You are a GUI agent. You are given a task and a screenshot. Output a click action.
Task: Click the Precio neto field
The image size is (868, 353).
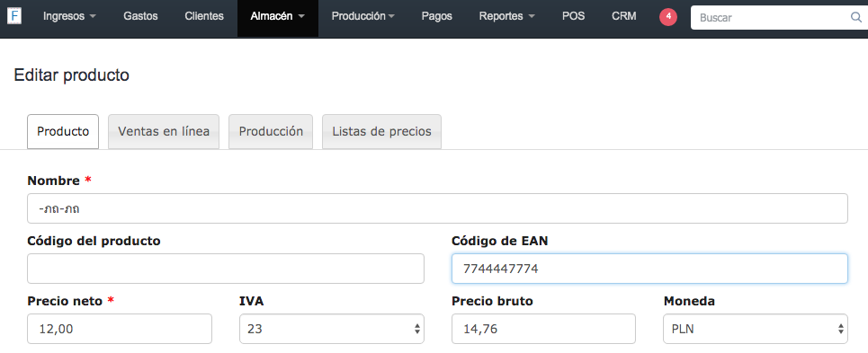120,330
